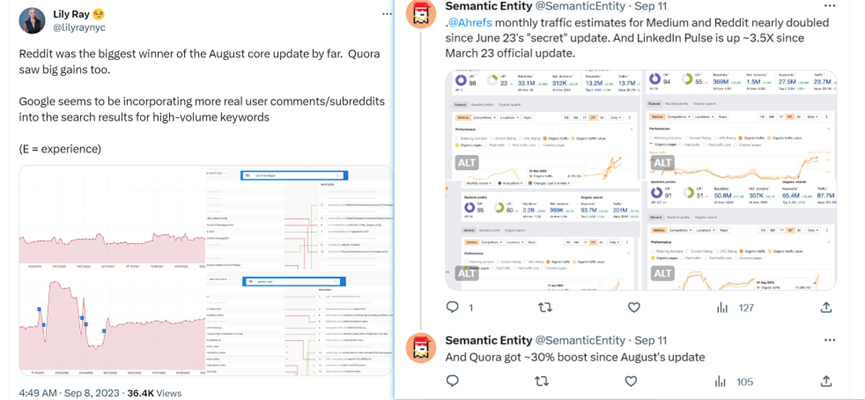
Task: Share the Ahrefs traffic estimates tweet
Action: click(x=826, y=307)
